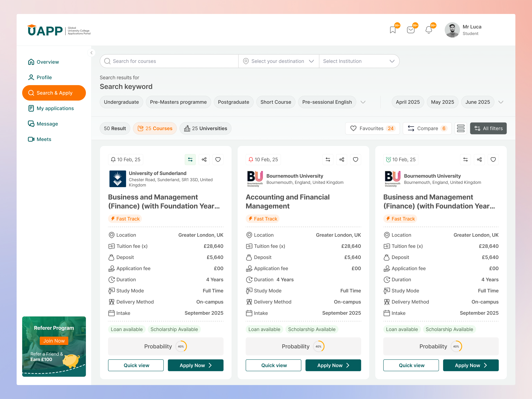
Task: Quick view the Sunderland course
Action: point(136,365)
